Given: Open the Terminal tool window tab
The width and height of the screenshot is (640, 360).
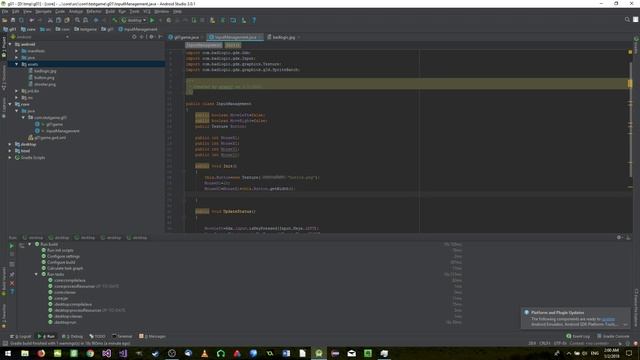Looking at the screenshot, I should coord(122,336).
